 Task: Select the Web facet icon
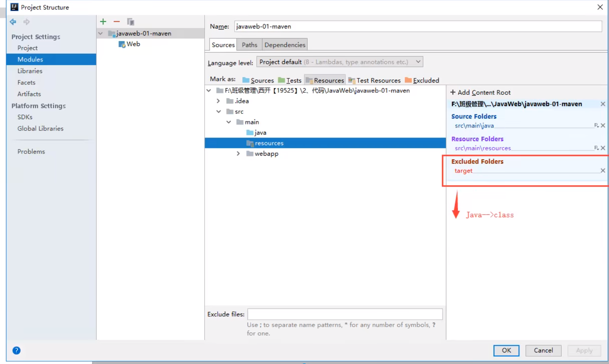pos(122,44)
